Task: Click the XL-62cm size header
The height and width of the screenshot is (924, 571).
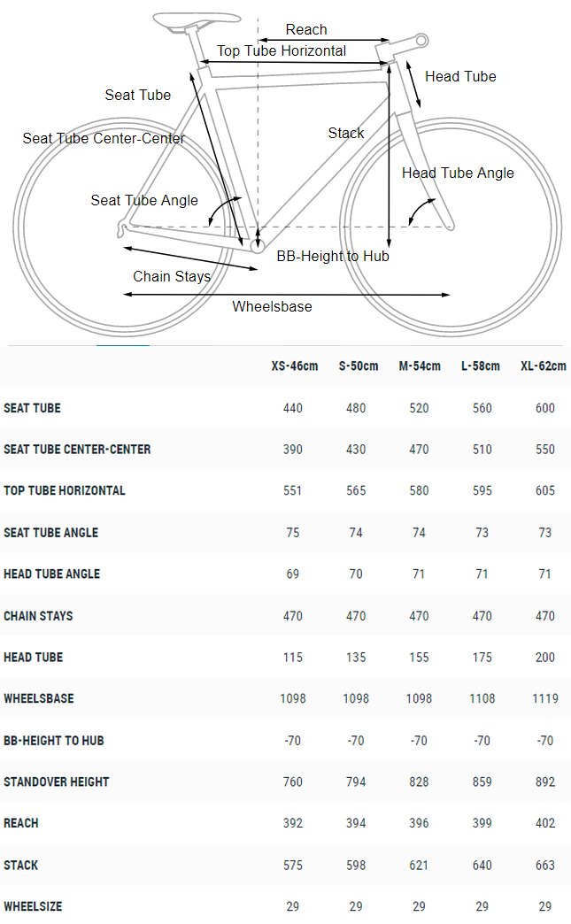Action: (x=544, y=366)
